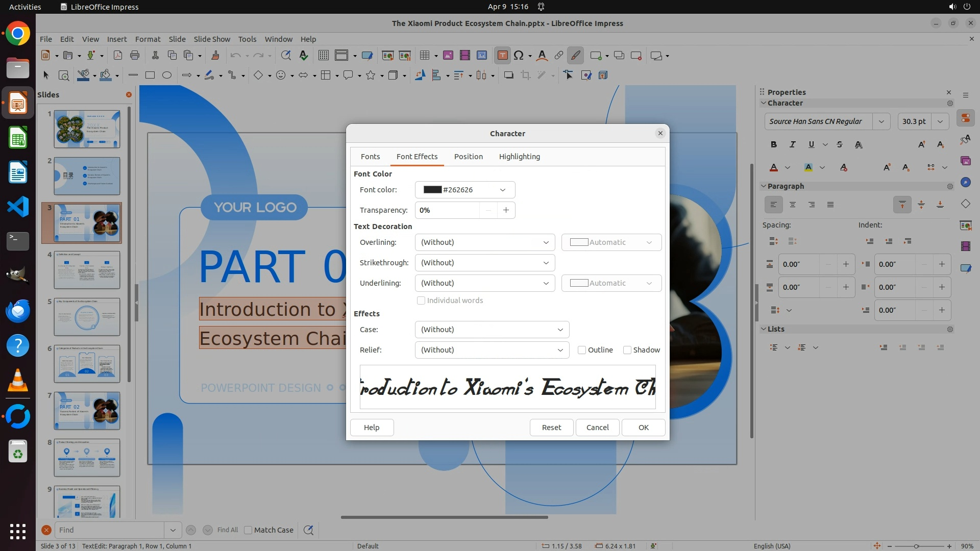Image resolution: width=980 pixels, height=551 pixels.
Task: Enable the Outline checkbox
Action: click(582, 350)
